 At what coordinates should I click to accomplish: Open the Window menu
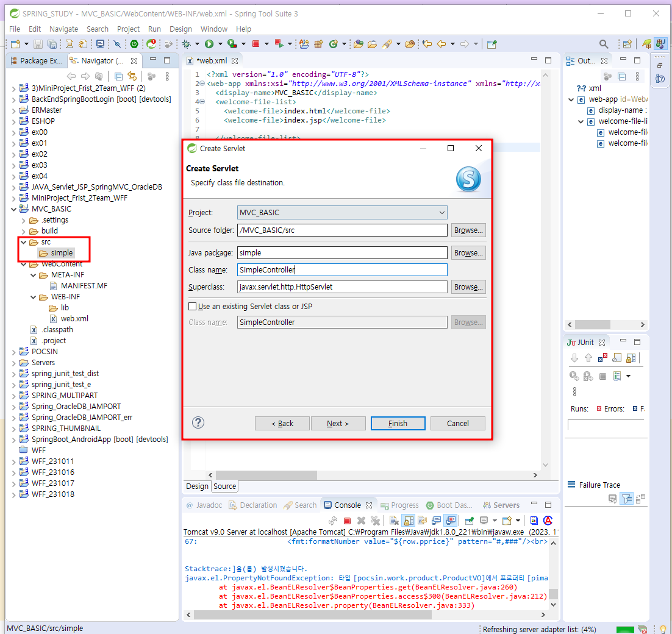coord(214,29)
